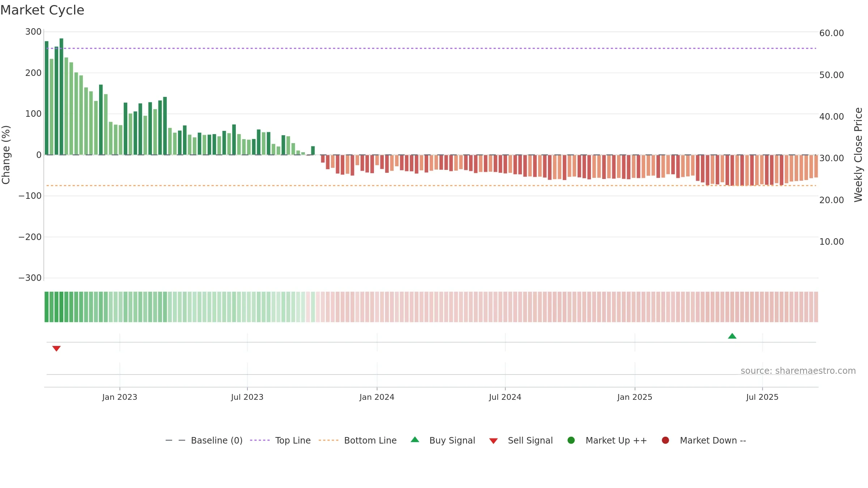Click the 30.00 tick on right axis
This screenshot has height=488, width=868.
point(831,158)
